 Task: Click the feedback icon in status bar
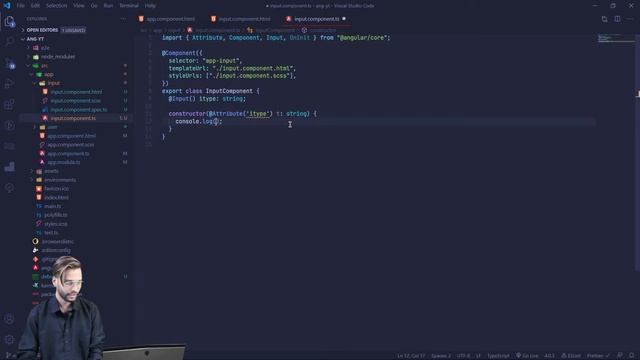click(x=620, y=356)
